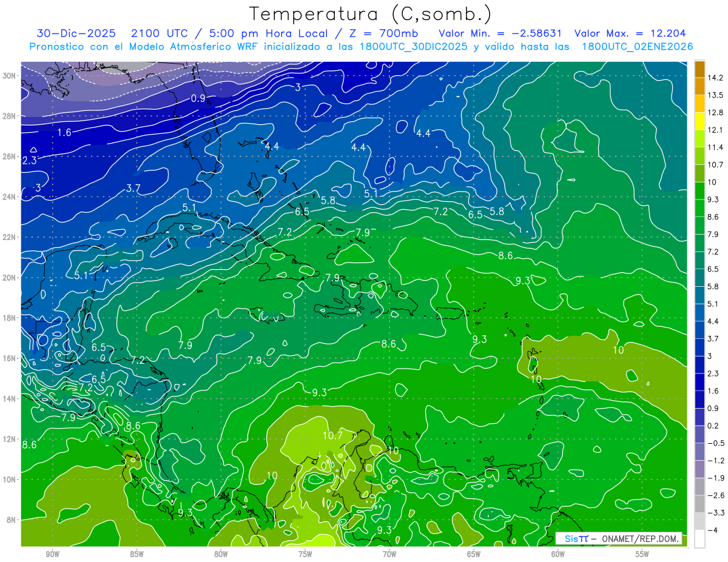728x562 pixels.
Task: Click colorbar label "13.5"
Action: click(715, 95)
